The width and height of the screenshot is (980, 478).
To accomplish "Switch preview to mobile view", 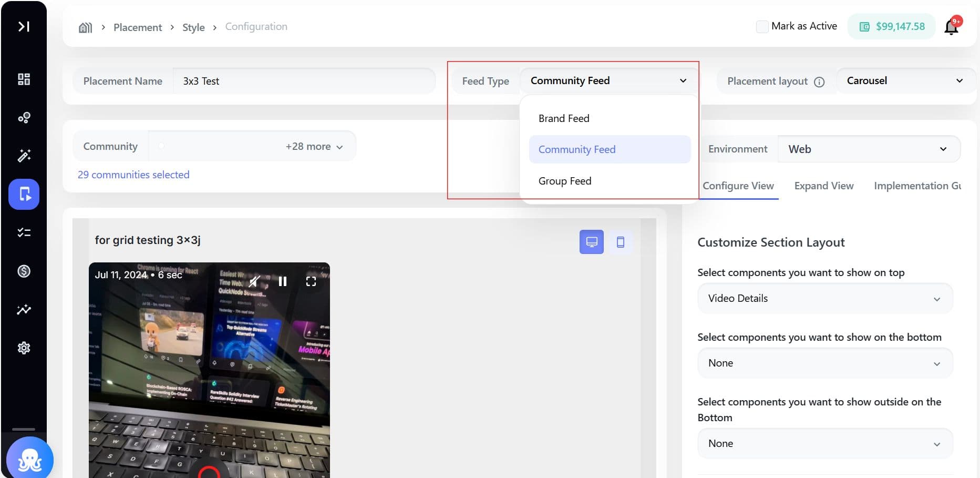I will point(621,242).
